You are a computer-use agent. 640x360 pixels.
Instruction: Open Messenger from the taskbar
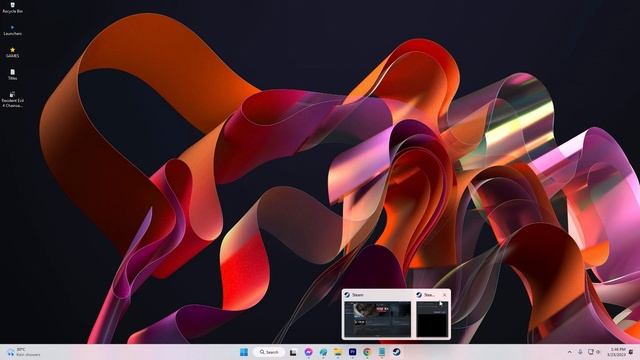point(309,352)
